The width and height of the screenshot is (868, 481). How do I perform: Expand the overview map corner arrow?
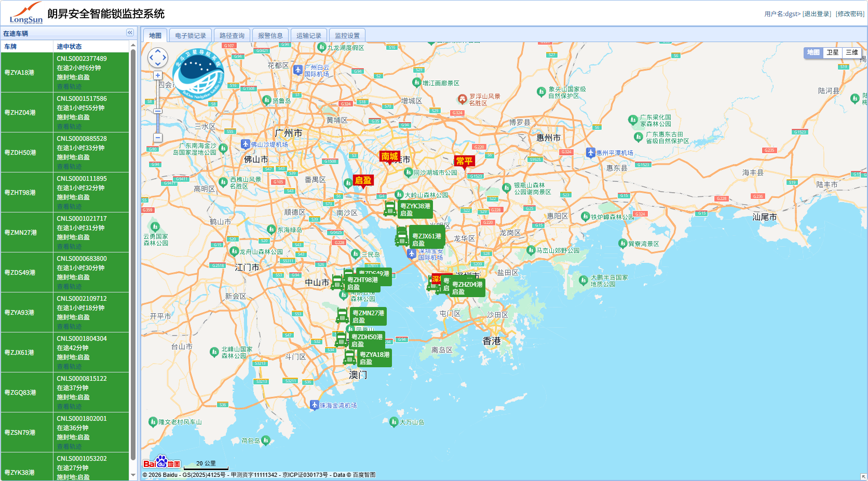[863, 476]
